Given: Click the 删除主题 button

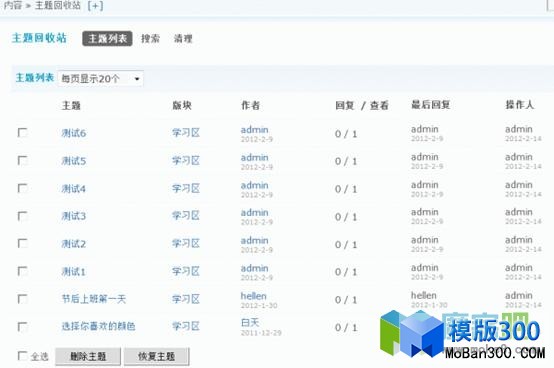Looking at the screenshot, I should [x=88, y=356].
